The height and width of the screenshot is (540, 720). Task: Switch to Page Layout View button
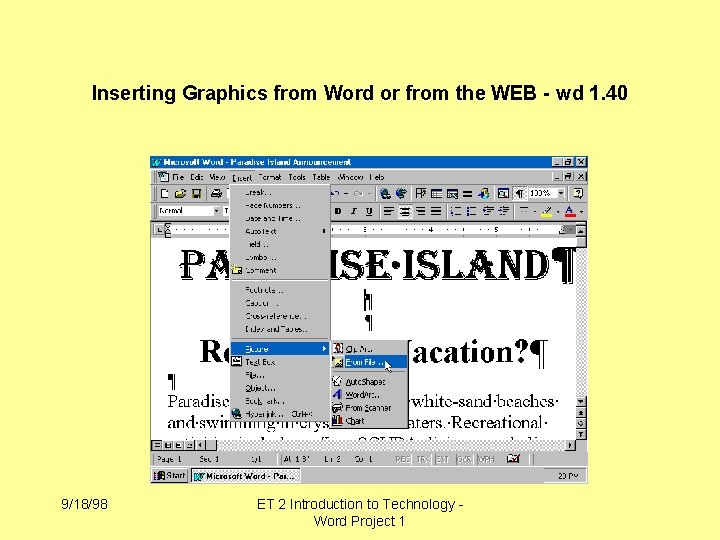tap(178, 445)
